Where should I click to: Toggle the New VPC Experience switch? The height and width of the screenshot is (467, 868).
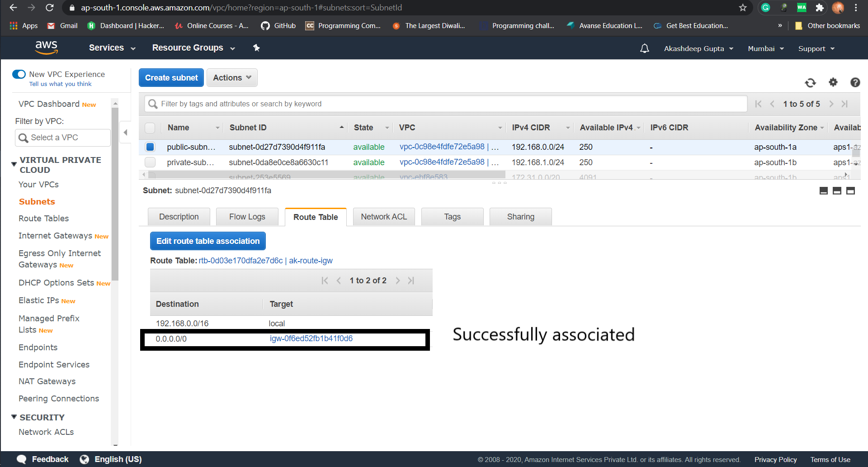[x=19, y=74]
